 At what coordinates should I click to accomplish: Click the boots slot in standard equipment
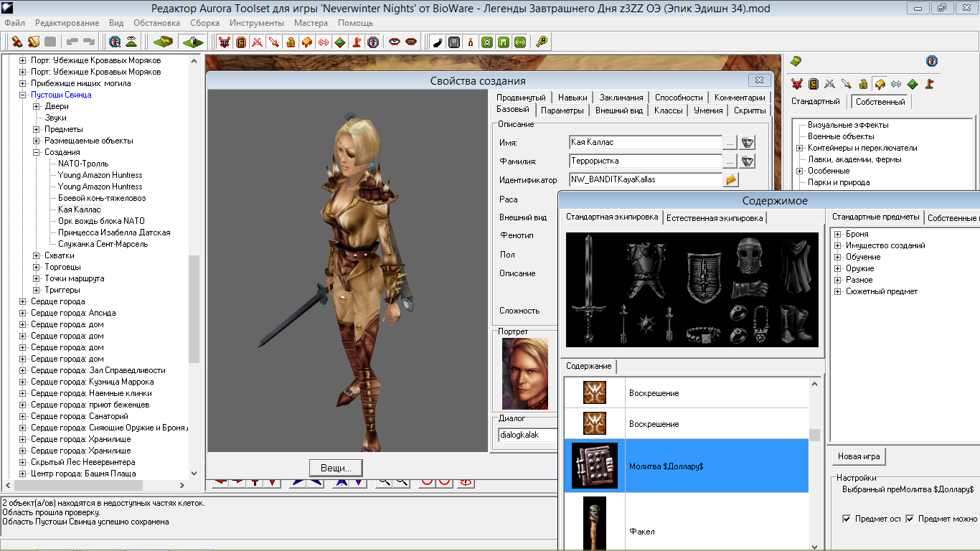tap(796, 324)
